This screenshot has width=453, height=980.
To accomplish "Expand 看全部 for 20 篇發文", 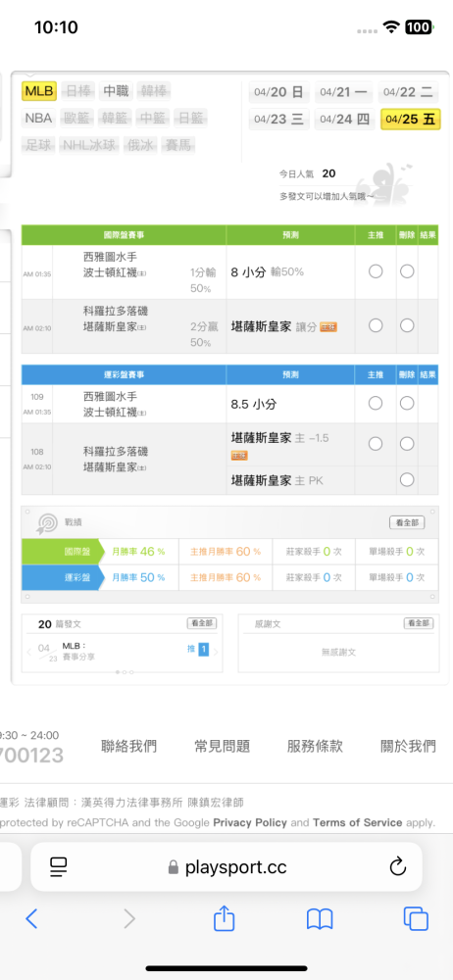I will [201, 623].
